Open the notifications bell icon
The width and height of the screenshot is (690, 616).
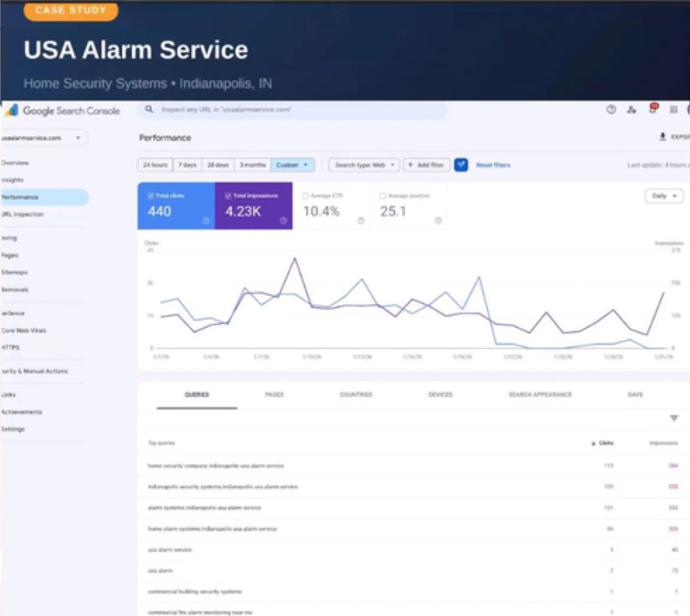(653, 109)
